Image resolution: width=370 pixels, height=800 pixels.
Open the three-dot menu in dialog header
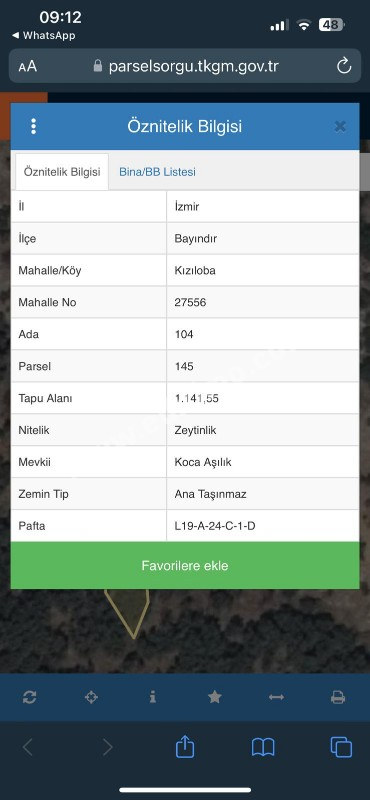click(x=34, y=126)
